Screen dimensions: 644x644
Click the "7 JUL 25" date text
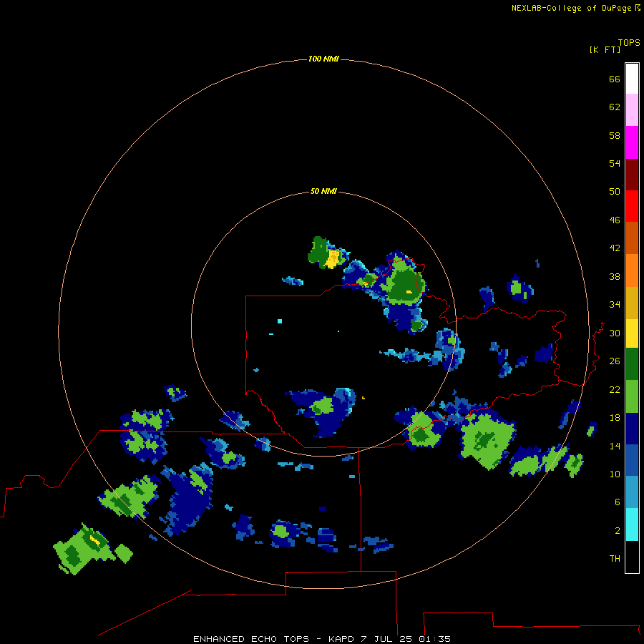tap(386, 639)
